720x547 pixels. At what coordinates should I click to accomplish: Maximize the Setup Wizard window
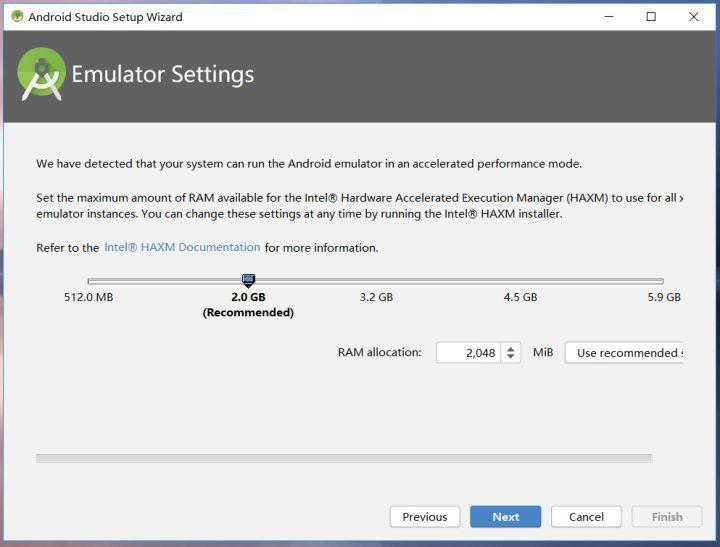point(651,17)
